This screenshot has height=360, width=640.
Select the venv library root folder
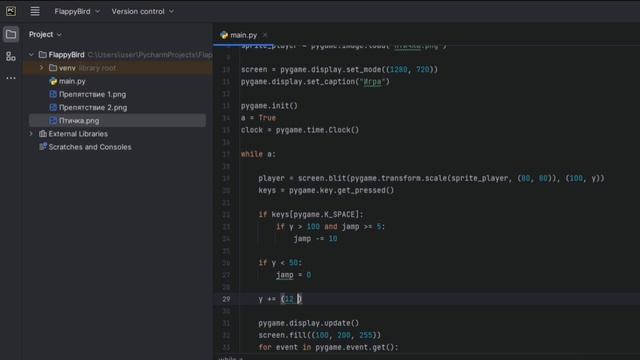click(118, 68)
